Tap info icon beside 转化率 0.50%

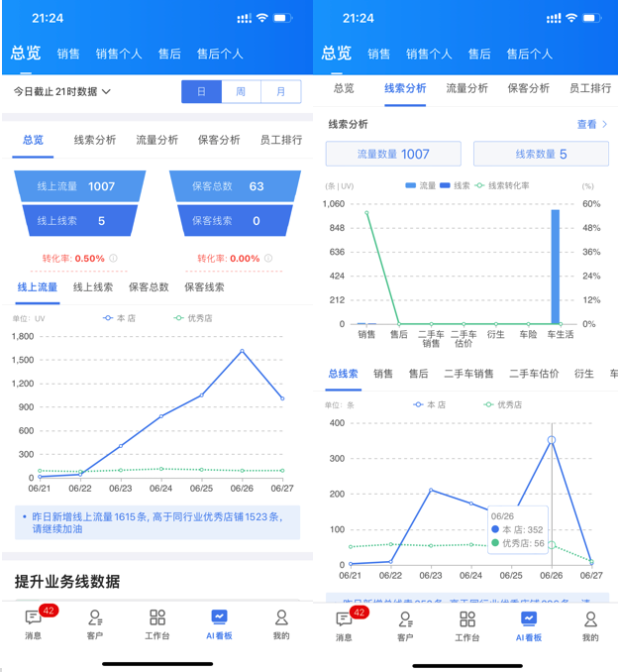(x=114, y=258)
